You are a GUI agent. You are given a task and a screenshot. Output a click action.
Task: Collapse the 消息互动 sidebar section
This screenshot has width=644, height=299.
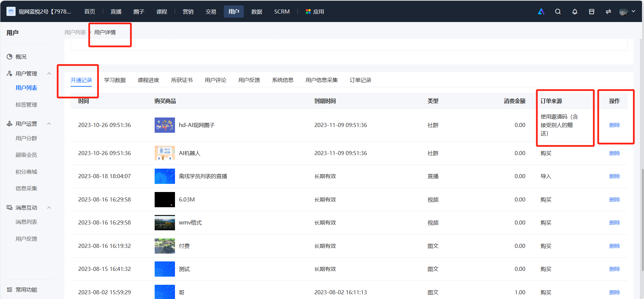pyautogui.click(x=49, y=208)
